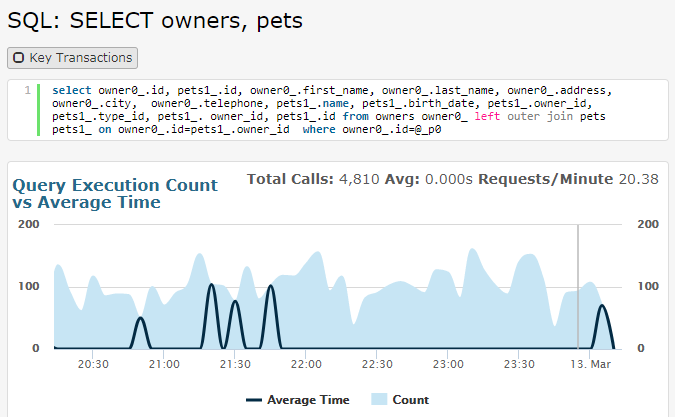Click the 'where' keyword in SQL text
675x417 pixels.
coord(319,129)
